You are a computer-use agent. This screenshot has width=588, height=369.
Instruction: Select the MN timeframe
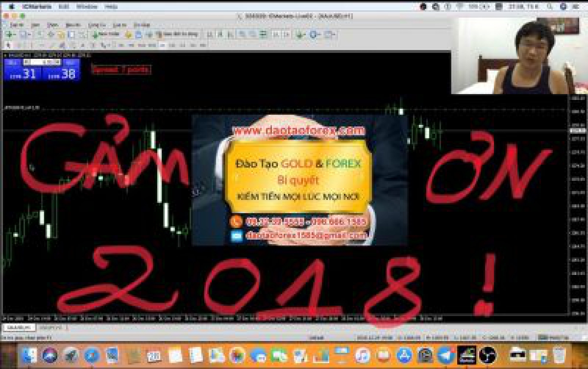[203, 45]
